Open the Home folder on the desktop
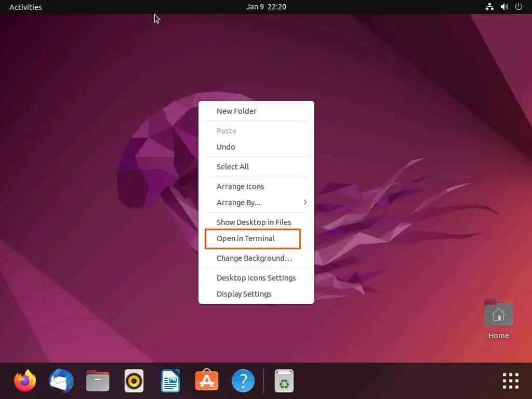 click(498, 314)
